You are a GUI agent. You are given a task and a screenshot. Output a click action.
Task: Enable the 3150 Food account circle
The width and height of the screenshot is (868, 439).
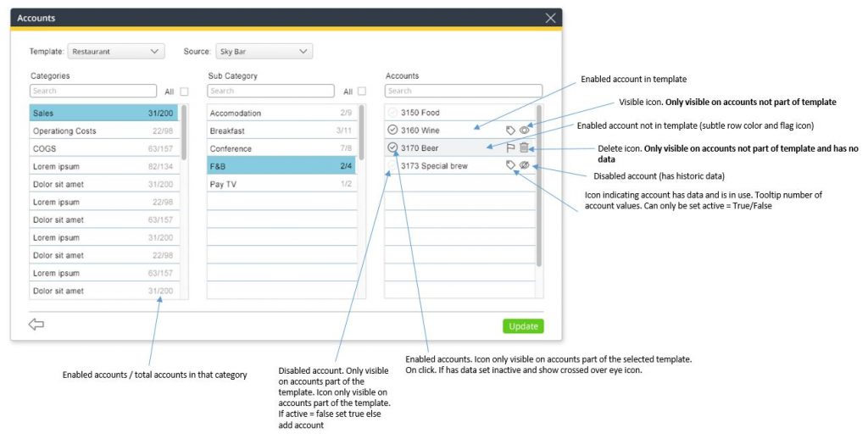click(392, 113)
